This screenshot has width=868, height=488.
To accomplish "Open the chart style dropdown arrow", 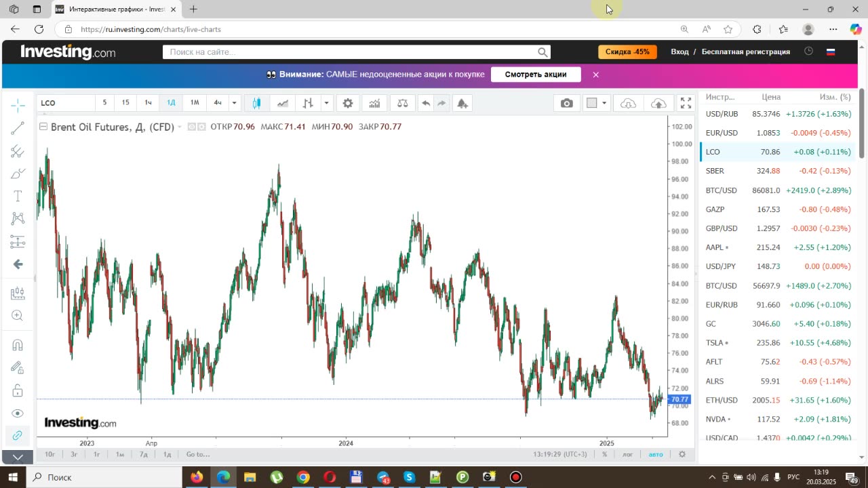I will tap(326, 103).
